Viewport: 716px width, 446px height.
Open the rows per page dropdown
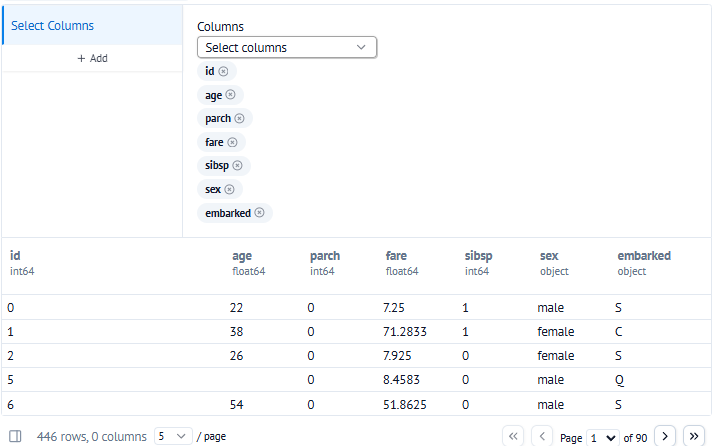pyautogui.click(x=173, y=436)
